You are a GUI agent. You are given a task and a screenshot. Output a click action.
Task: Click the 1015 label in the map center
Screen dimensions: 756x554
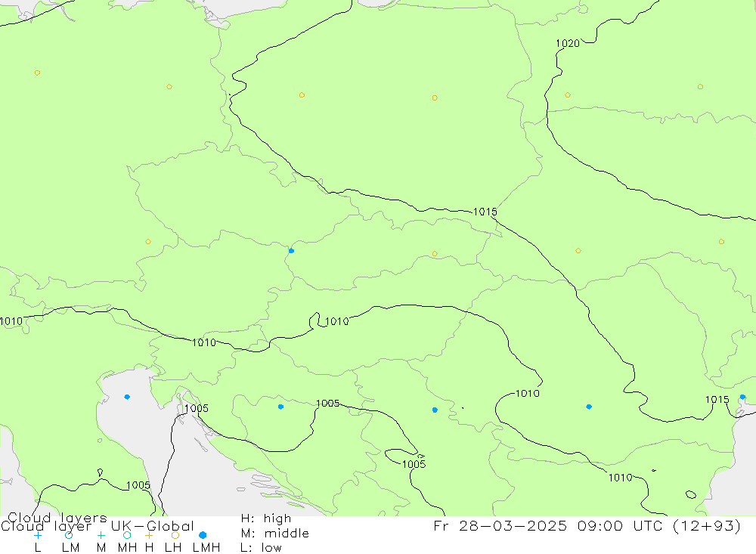[485, 212]
